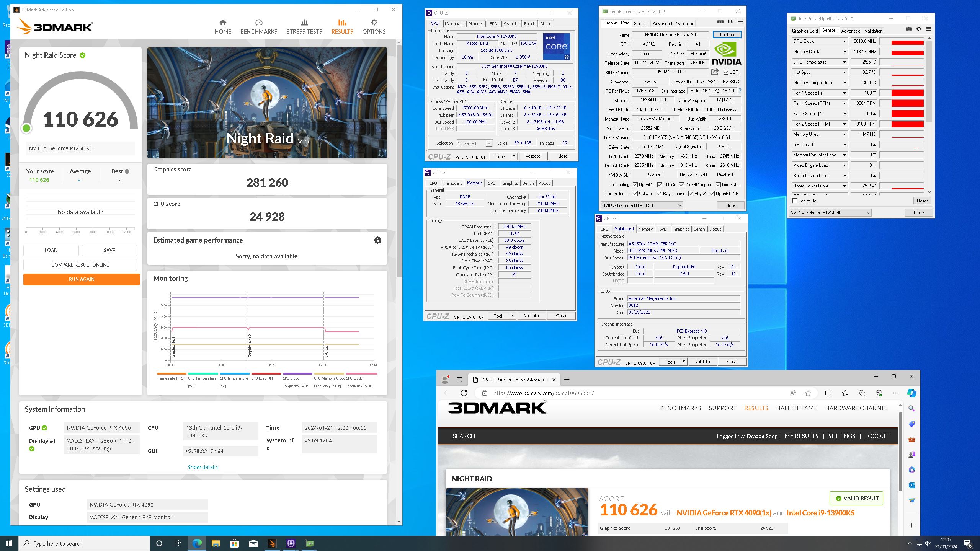Toggle DirectCompute checkbox in GPU-Z

[681, 185]
